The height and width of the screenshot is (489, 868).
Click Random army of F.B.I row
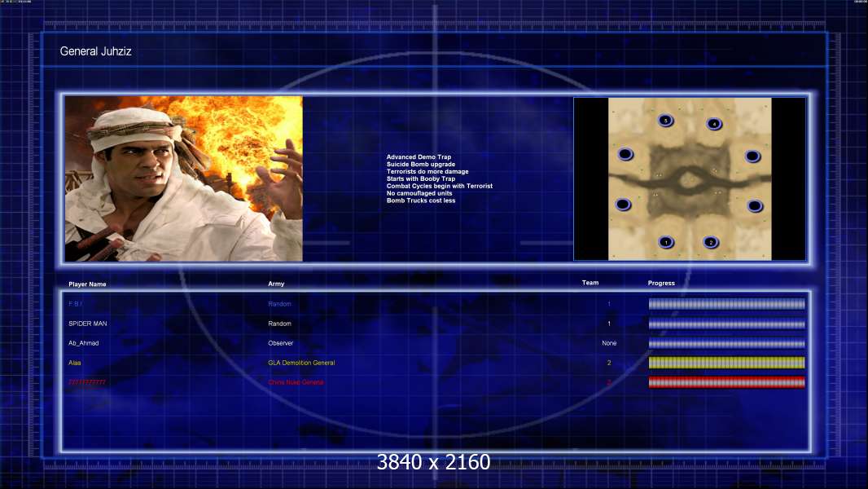[x=279, y=304]
